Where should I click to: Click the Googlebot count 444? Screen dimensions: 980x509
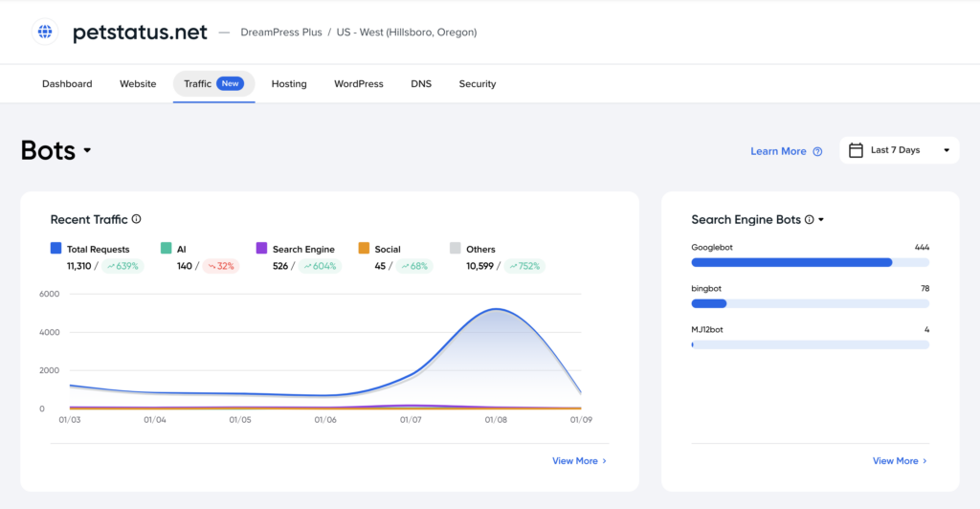point(922,247)
